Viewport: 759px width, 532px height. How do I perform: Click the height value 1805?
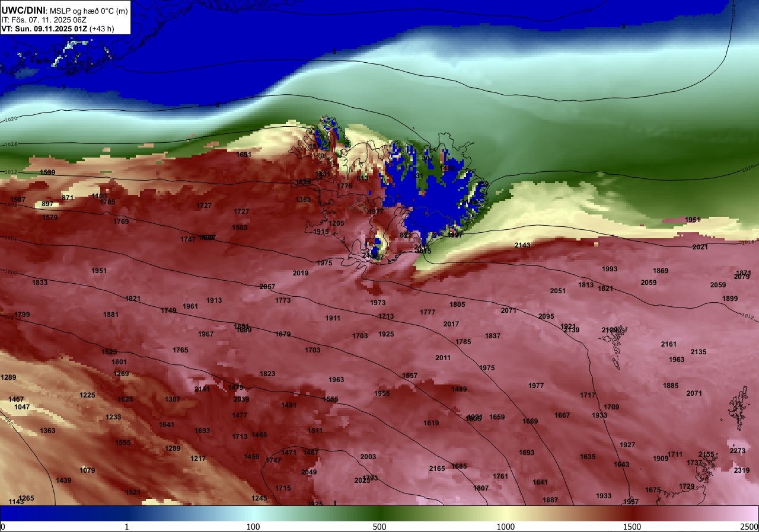coord(457,305)
